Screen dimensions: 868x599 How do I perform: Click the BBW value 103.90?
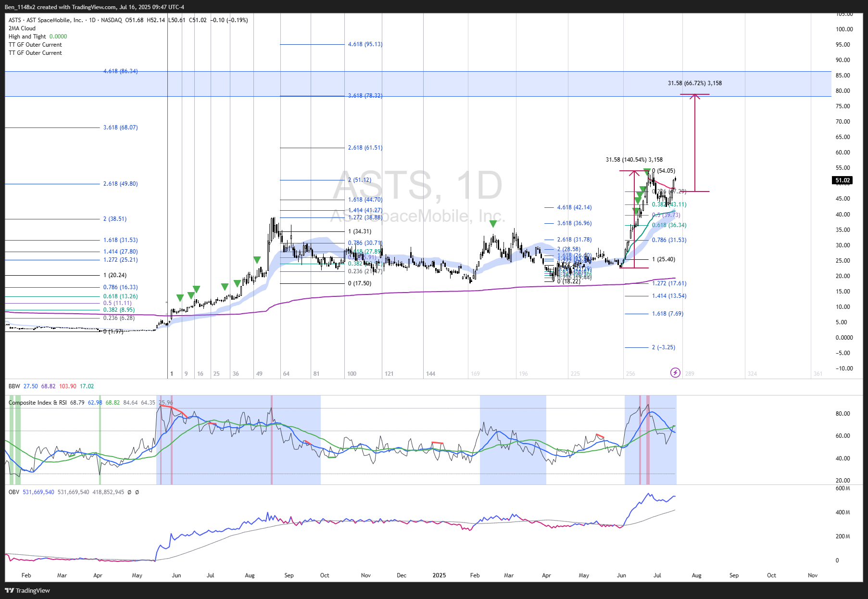pyautogui.click(x=68, y=386)
